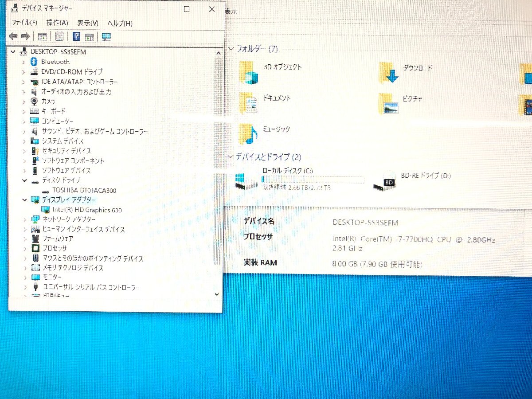Open the ダウンロード folder icon
Screen dimensions: 532x399
tap(389, 73)
